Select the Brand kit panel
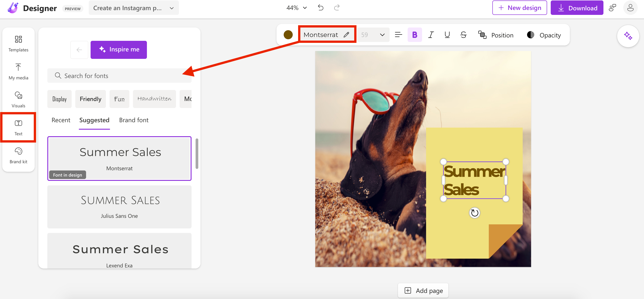The width and height of the screenshot is (644, 299). click(x=18, y=155)
